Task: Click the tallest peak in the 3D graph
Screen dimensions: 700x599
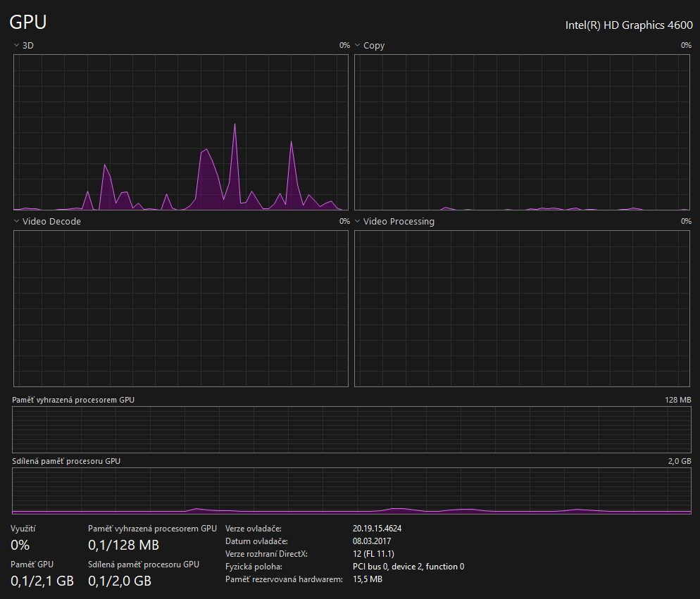Action: 235,125
